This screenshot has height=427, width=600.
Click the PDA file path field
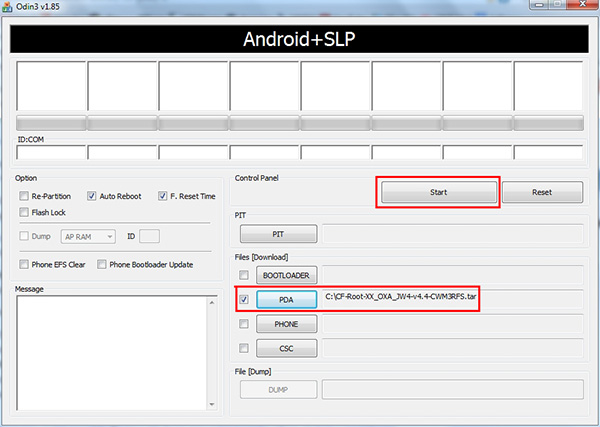(x=453, y=299)
